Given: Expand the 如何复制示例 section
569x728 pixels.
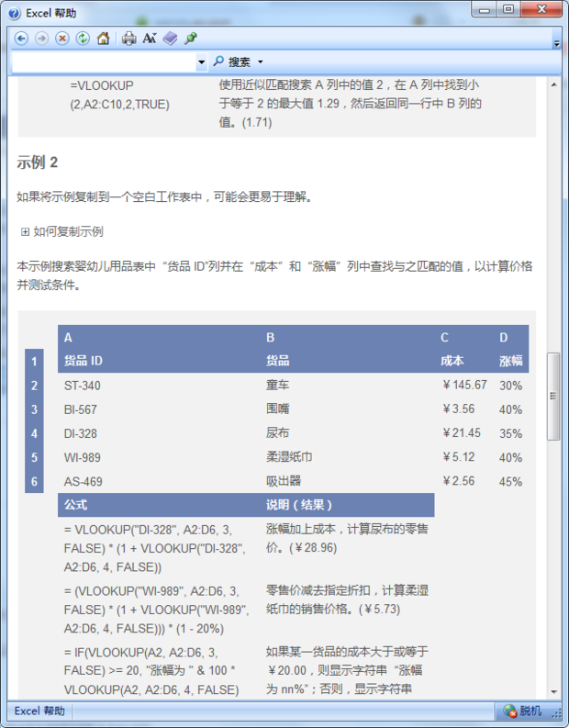Looking at the screenshot, I should coord(25,231).
